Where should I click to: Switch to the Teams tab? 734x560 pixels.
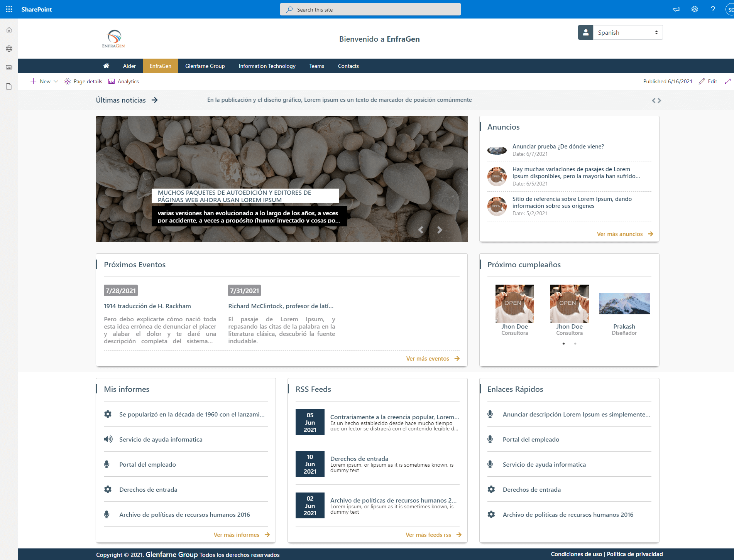click(x=316, y=66)
